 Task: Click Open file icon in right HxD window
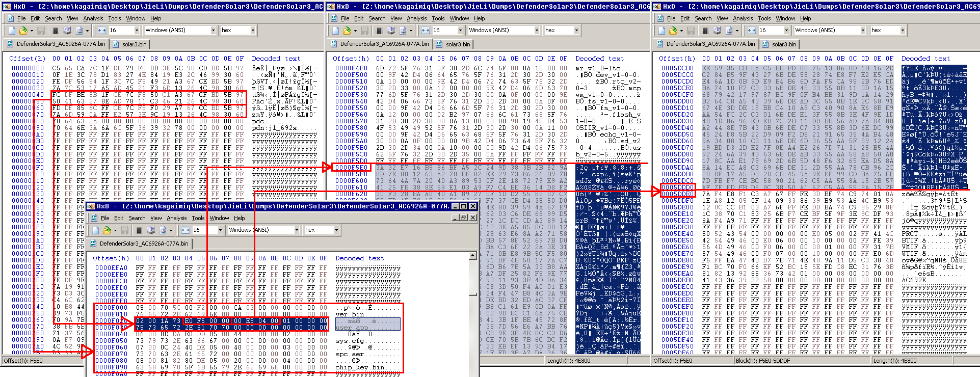pyautogui.click(x=672, y=31)
